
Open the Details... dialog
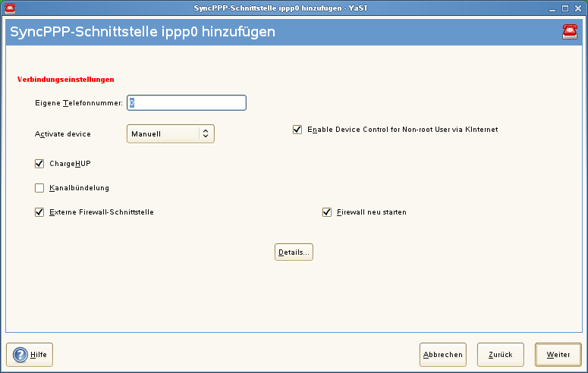pos(294,252)
